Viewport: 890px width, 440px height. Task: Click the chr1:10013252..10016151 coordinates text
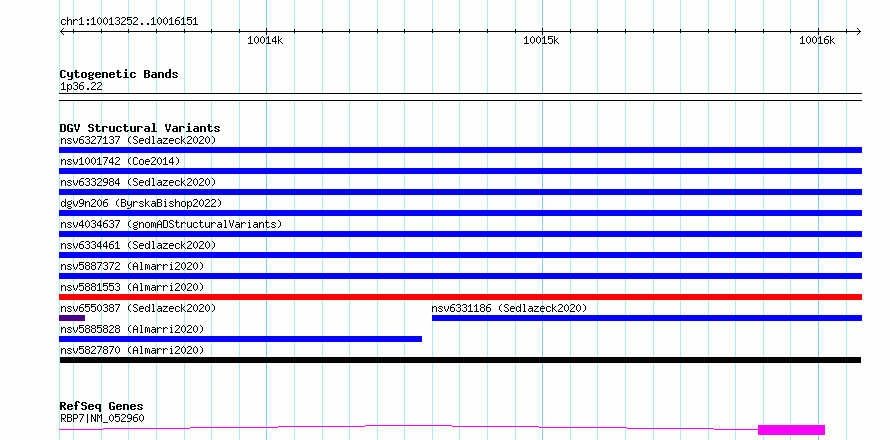(x=129, y=22)
